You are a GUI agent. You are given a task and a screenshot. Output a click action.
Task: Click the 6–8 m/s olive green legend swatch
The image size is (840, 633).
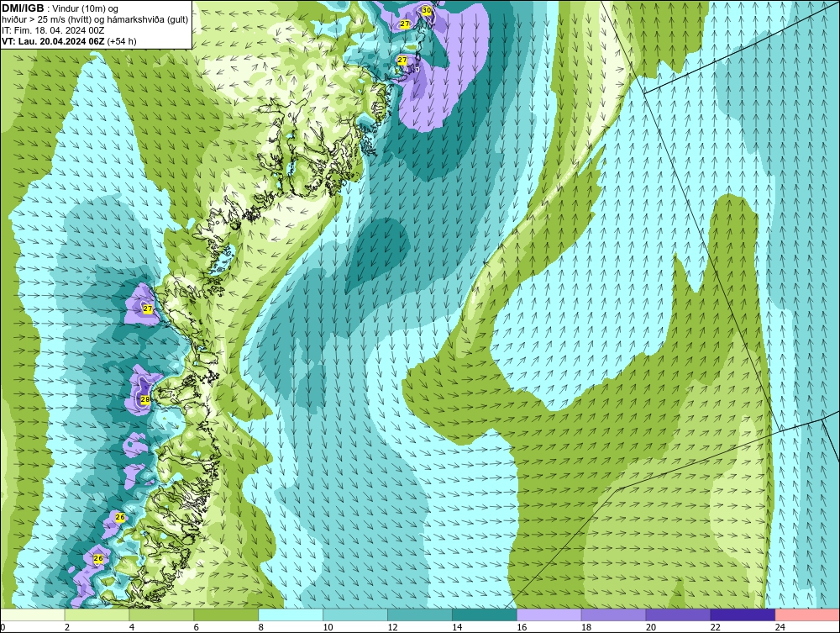coord(226,615)
